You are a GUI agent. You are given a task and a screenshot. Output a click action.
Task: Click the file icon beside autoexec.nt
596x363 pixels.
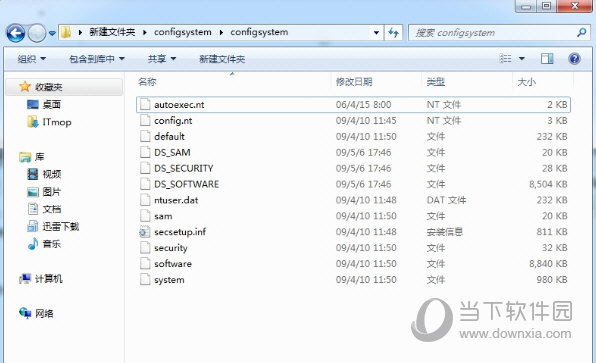click(x=145, y=105)
